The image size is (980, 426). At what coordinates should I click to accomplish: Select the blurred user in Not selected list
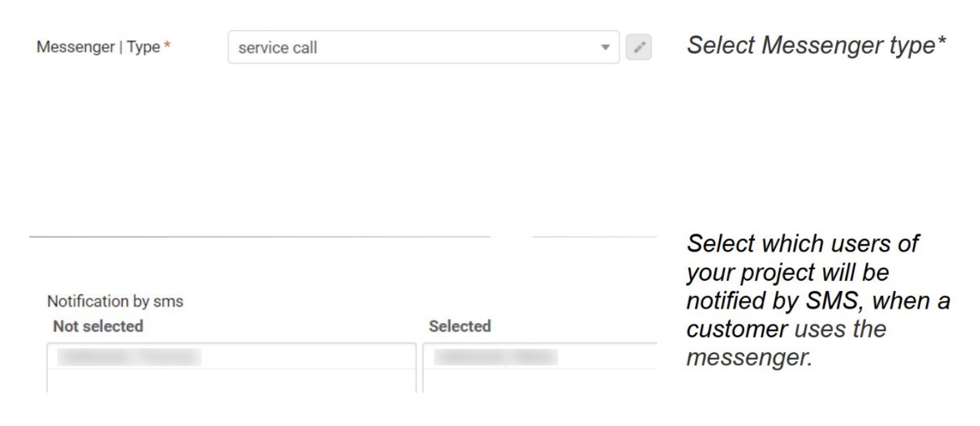point(129,357)
